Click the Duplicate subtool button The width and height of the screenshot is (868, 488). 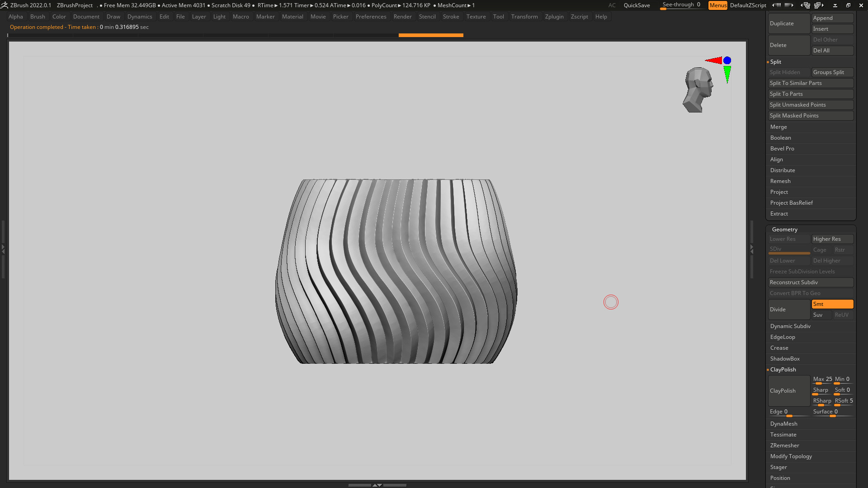789,23
